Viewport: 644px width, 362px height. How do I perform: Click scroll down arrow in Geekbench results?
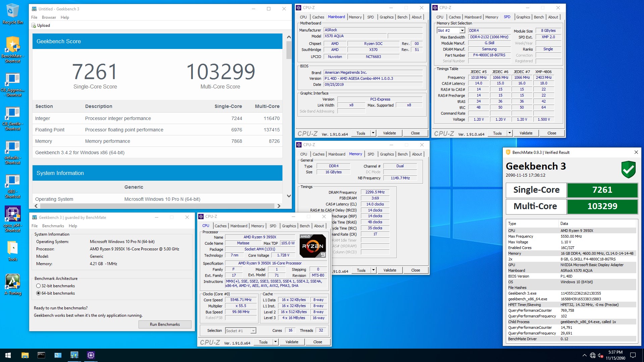[289, 196]
